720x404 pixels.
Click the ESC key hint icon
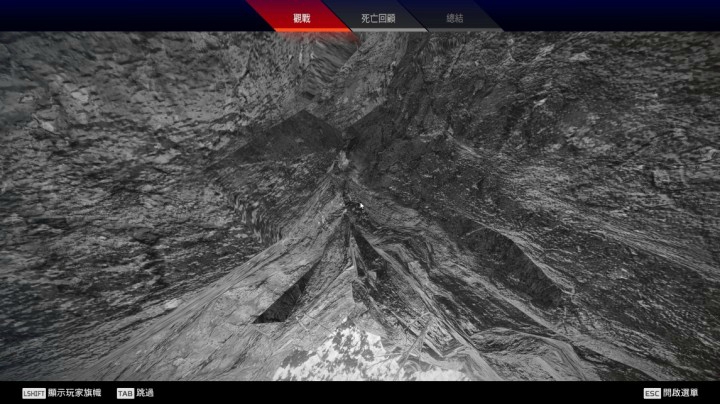tap(652, 393)
